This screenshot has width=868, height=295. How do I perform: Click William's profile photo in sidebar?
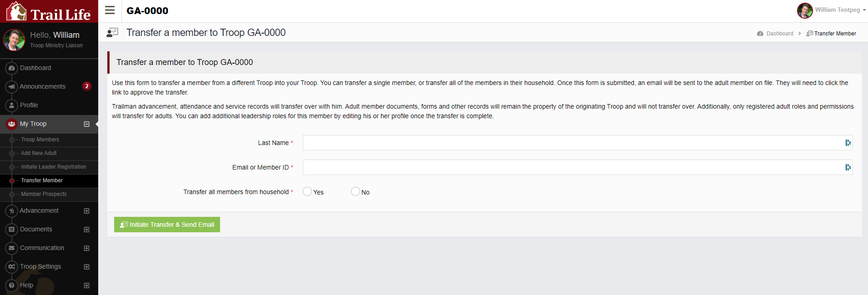tap(14, 40)
